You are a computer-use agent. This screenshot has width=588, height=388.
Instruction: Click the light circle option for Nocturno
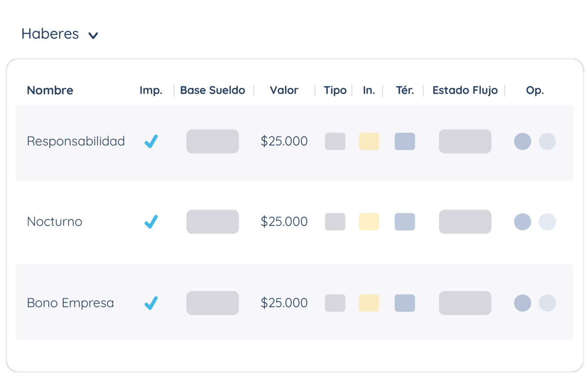tap(547, 222)
